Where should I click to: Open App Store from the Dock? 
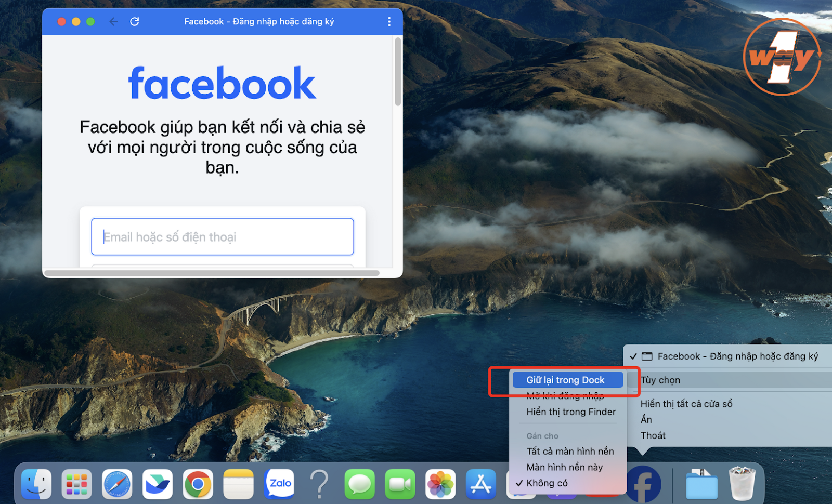pos(481,484)
